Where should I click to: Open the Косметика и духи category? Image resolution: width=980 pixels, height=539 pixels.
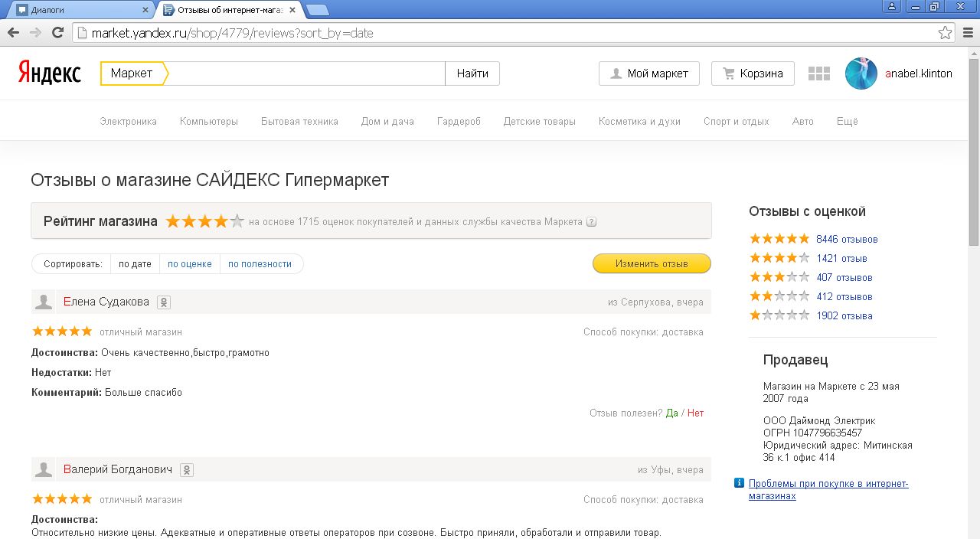639,121
